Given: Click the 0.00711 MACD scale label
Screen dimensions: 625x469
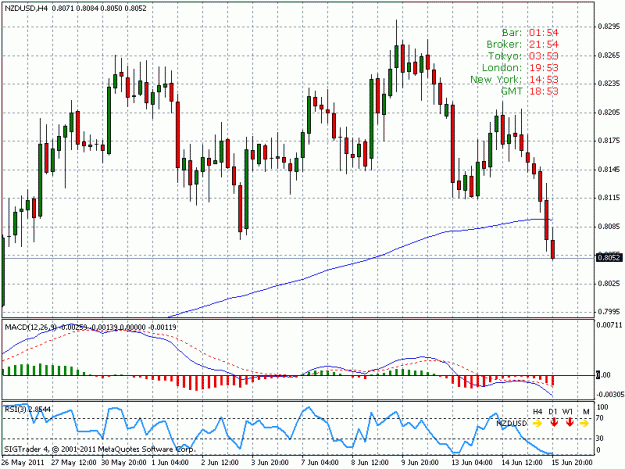Looking at the screenshot, I should [609, 325].
